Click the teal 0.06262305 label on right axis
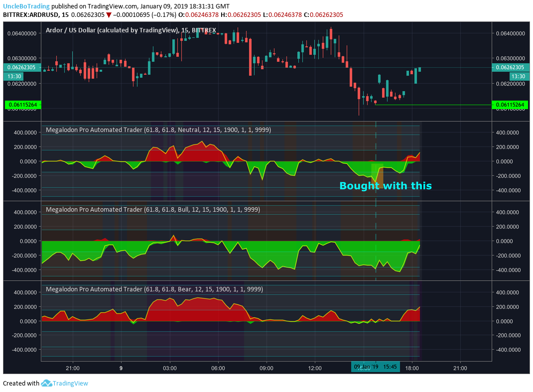 (510, 67)
